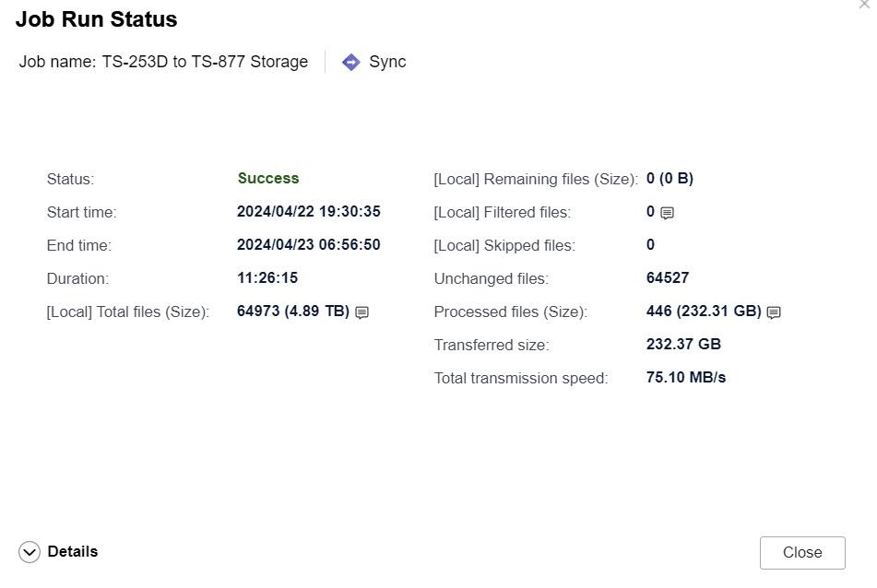This screenshot has height=588, width=877.
Task: Click the duration value 11:26:15
Action: click(267, 278)
